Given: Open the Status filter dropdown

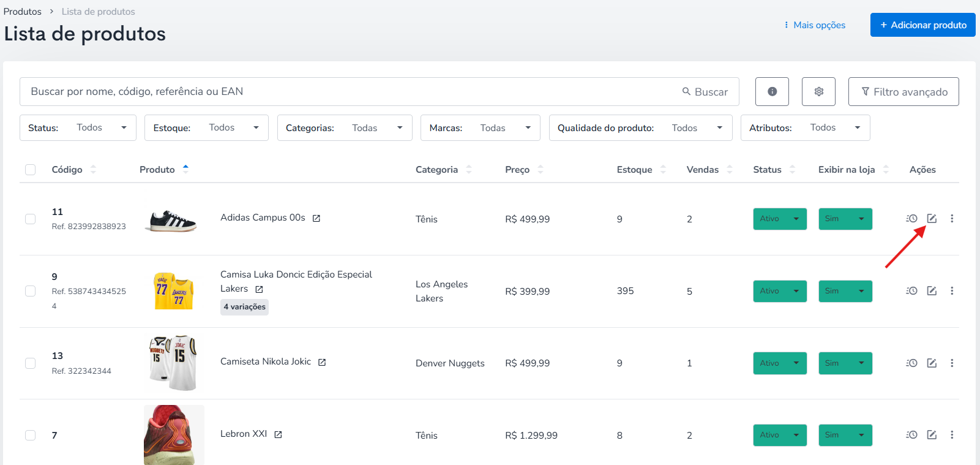Looking at the screenshot, I should click(x=78, y=128).
